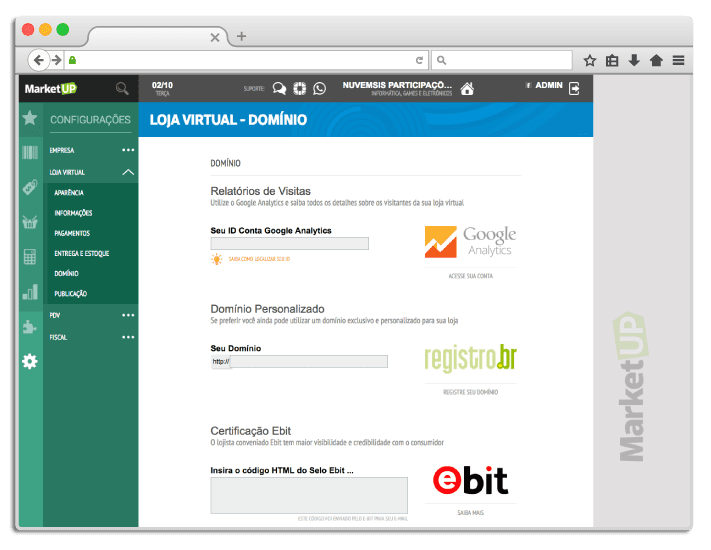Image resolution: width=711 pixels, height=550 pixels.
Task: Open the downloads arrow icon in browser toolbar
Action: [634, 60]
